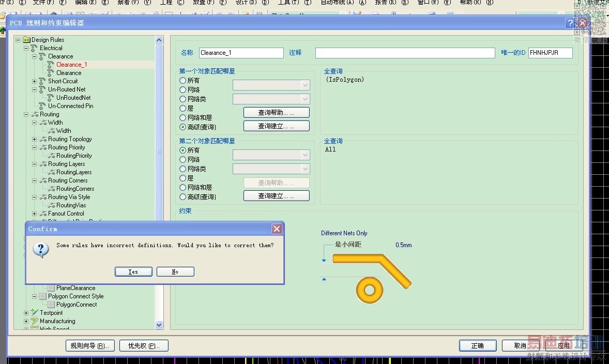Expand the Routing Topology tree node
The width and height of the screenshot is (609, 364).
point(34,139)
